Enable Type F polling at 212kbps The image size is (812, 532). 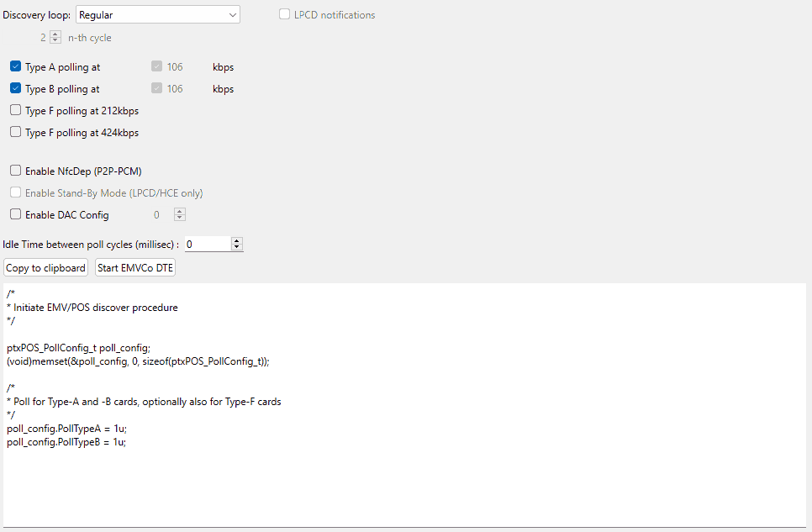point(15,110)
